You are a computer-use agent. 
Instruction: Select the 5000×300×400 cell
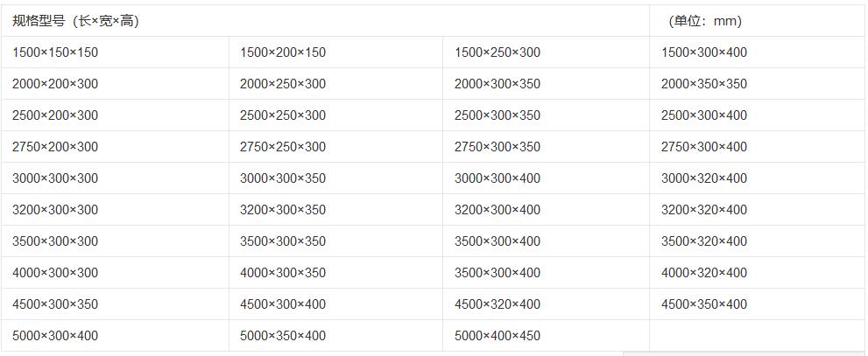tap(55, 336)
